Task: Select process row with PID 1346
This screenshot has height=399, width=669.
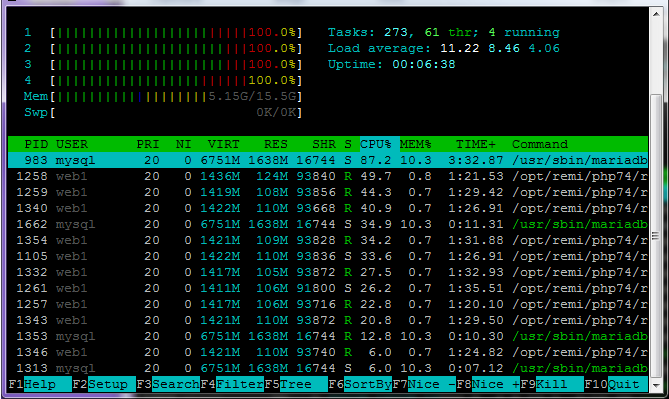Action: [328, 352]
